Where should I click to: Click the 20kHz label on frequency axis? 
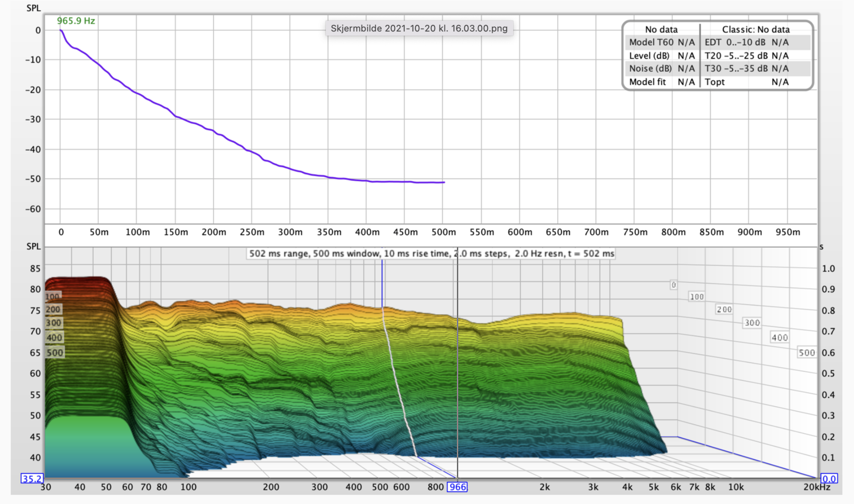pyautogui.click(x=817, y=487)
